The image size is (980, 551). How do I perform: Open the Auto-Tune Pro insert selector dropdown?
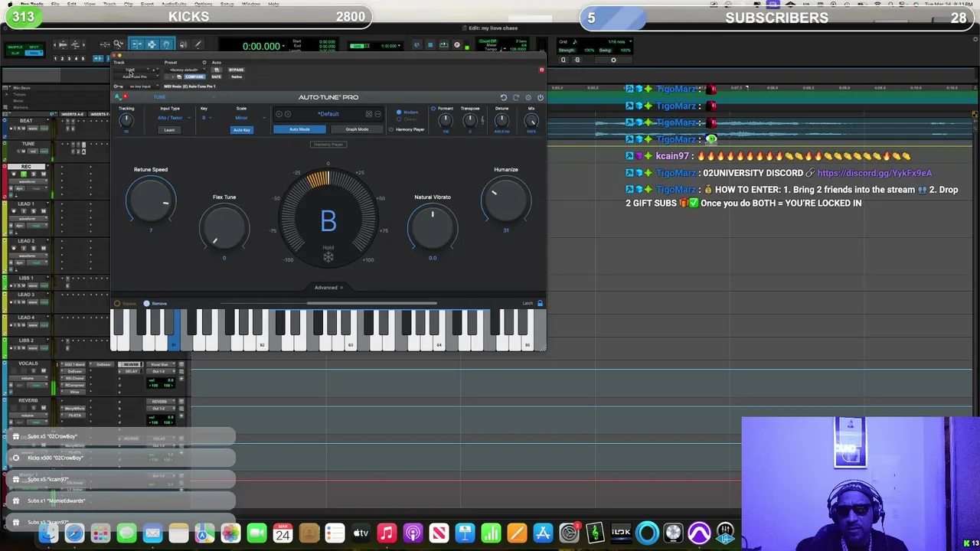click(x=136, y=77)
